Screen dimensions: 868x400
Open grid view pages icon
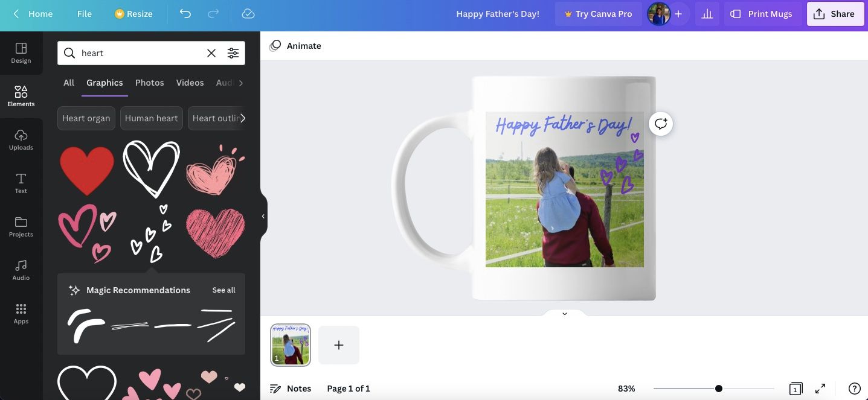click(796, 389)
